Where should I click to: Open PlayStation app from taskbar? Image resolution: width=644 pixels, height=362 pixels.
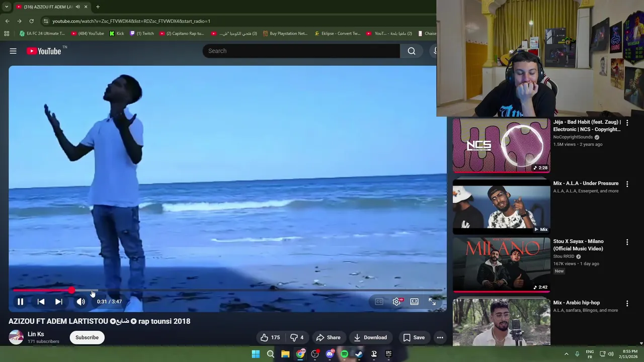point(374,354)
